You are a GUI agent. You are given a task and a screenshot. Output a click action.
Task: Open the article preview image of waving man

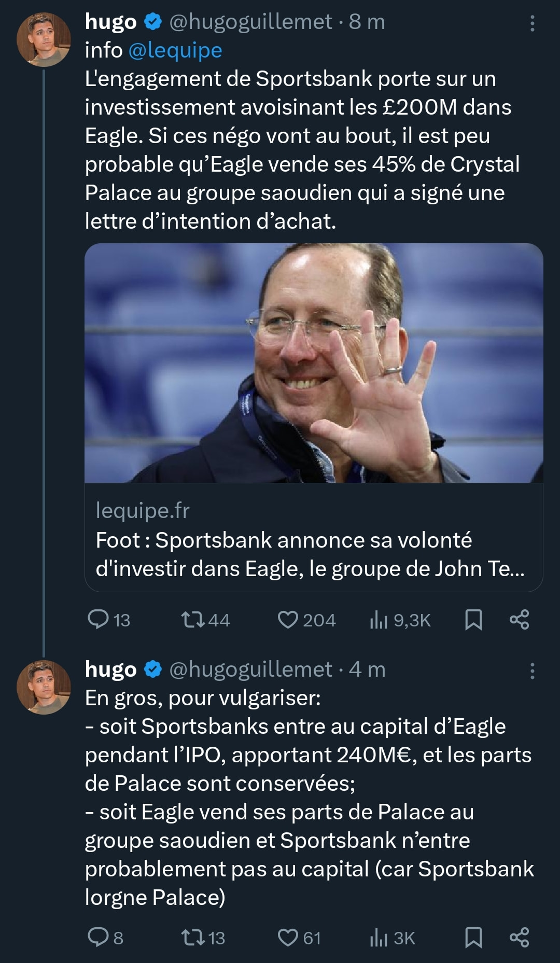point(314,363)
